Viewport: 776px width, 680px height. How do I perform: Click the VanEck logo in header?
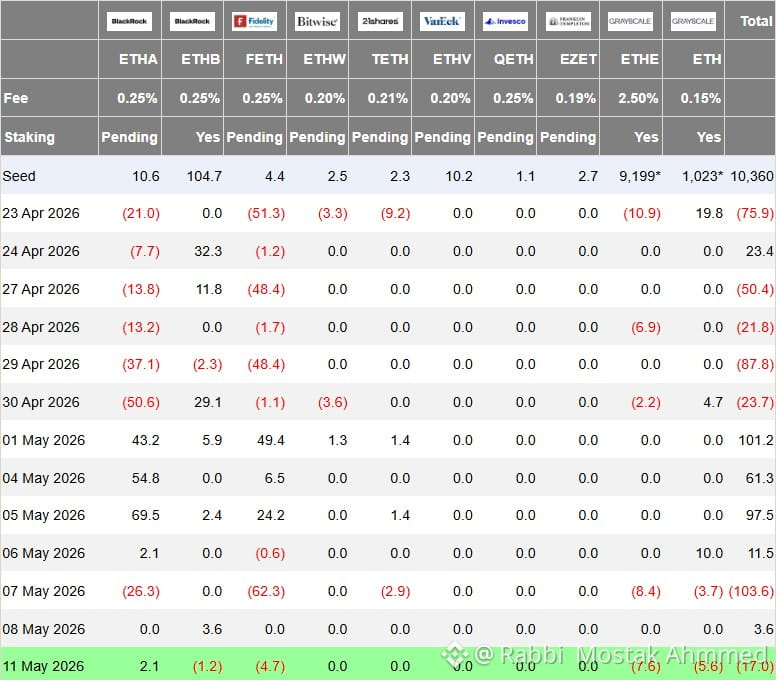[442, 21]
